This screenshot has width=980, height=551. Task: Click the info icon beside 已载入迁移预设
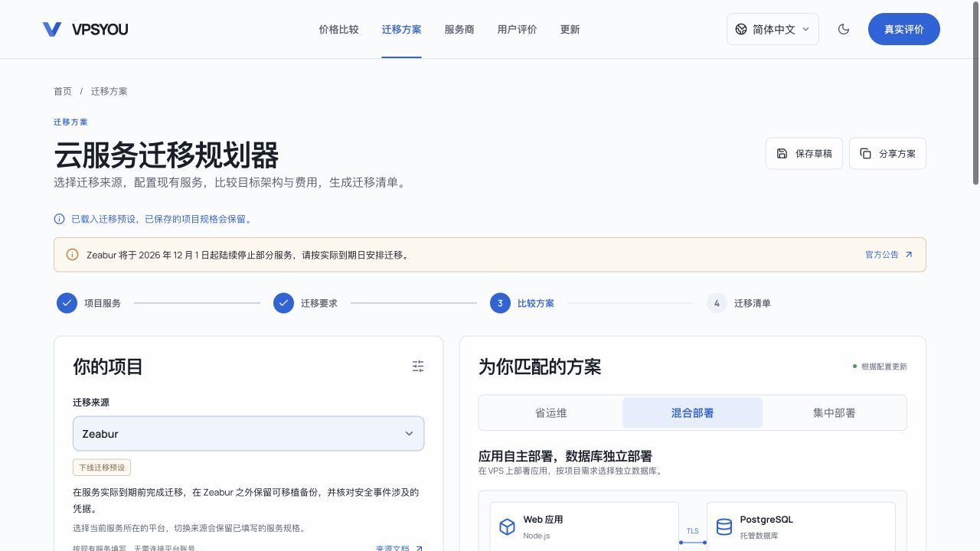coord(59,219)
